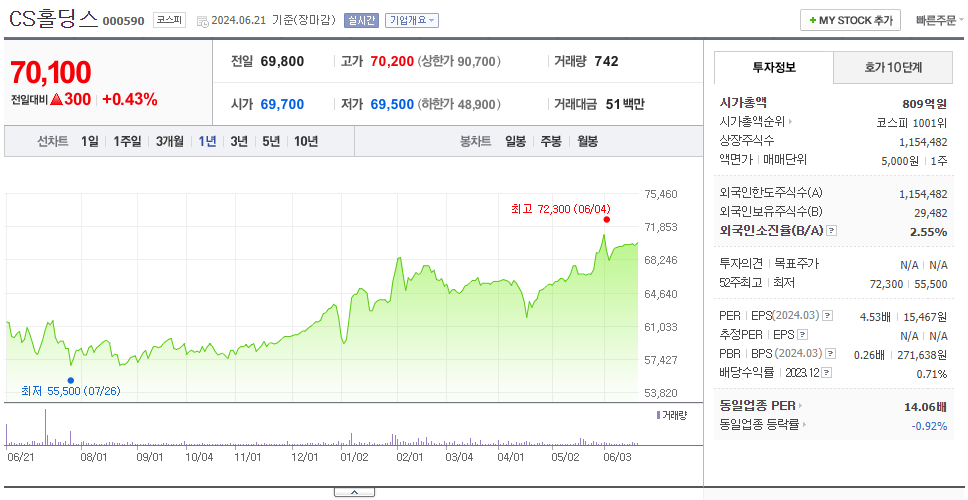
Task: Open help icon next to PBR BPS(2024.03)
Action: point(831,354)
